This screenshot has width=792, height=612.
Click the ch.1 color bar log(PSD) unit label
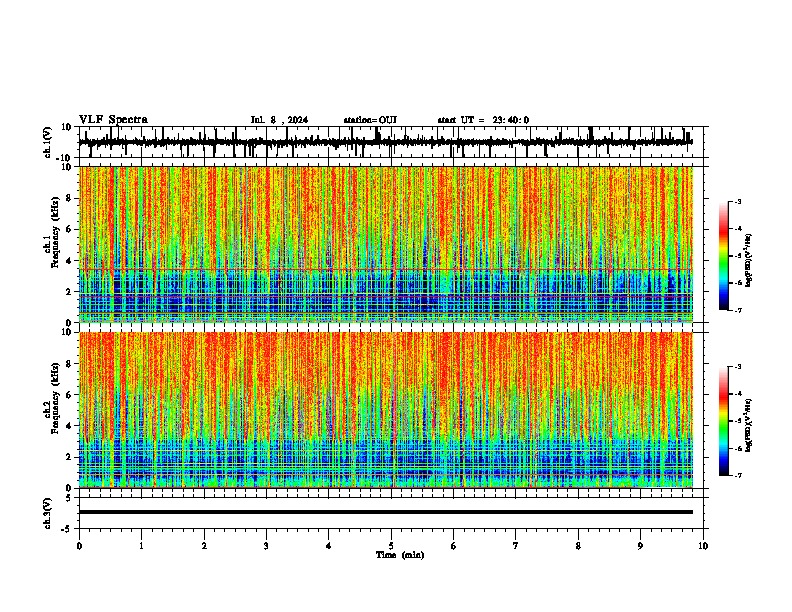(x=749, y=260)
